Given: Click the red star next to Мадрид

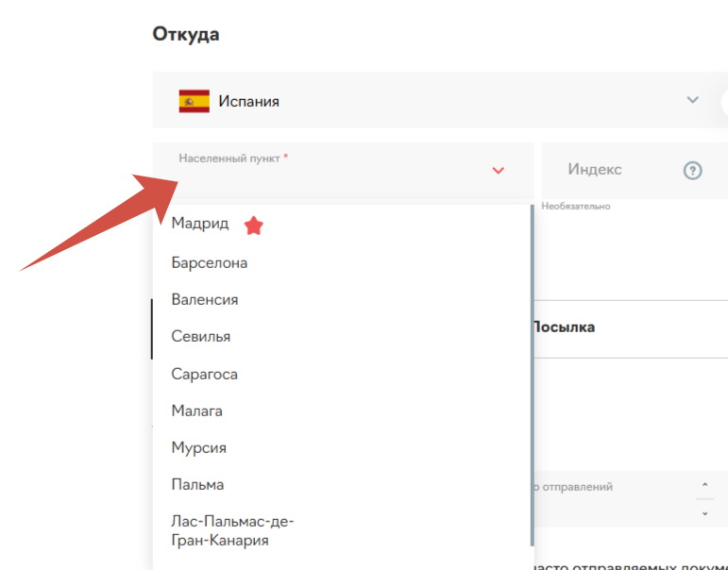Looking at the screenshot, I should tap(253, 226).
